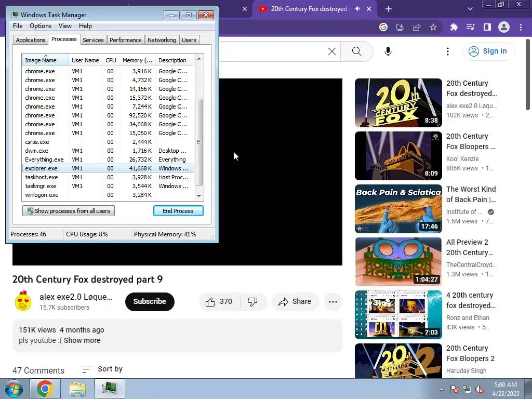Click End Process button
The image size is (532, 399).
click(178, 211)
